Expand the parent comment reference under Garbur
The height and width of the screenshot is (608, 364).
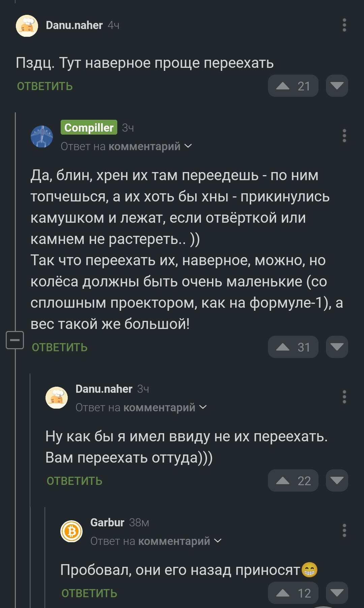point(156,541)
